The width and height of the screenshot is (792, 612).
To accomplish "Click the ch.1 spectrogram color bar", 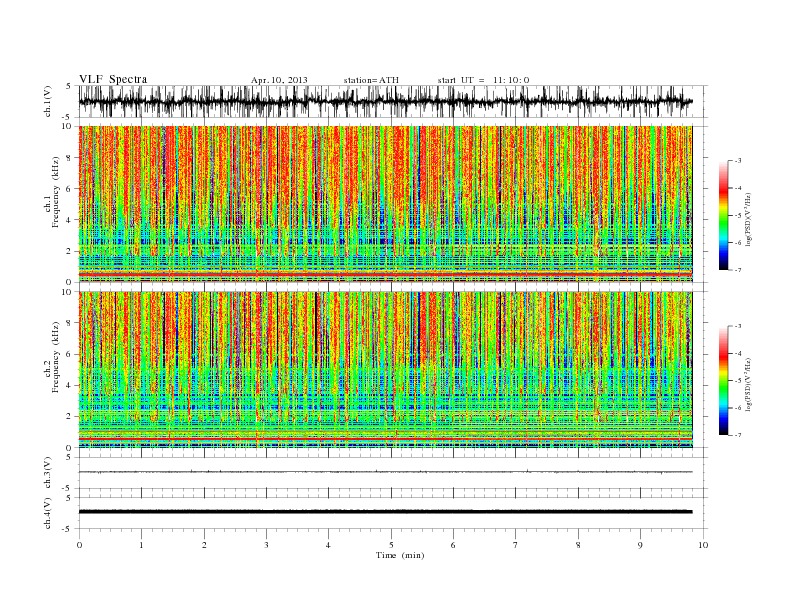I will pos(723,215).
